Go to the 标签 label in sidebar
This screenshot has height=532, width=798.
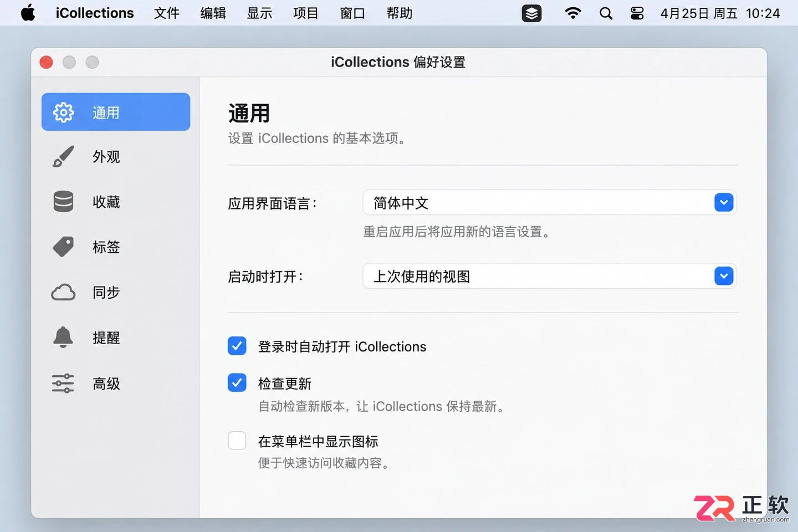tap(106, 247)
